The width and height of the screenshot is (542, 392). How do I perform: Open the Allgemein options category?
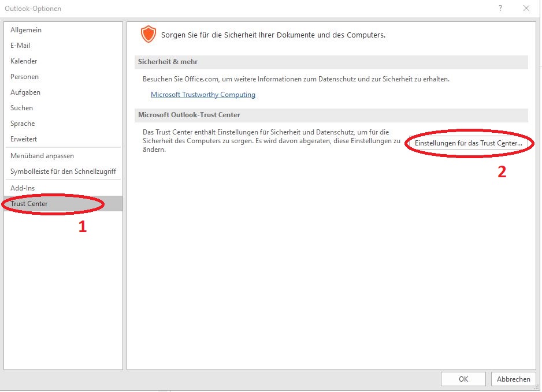(x=63, y=30)
